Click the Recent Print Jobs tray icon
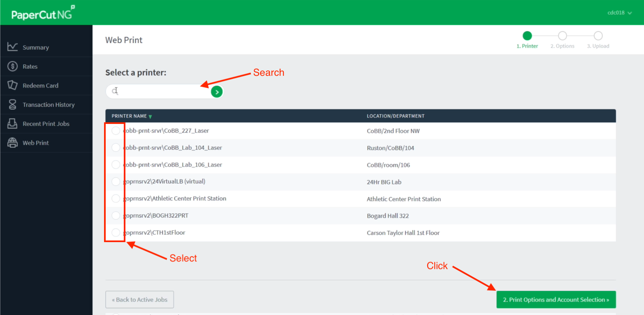 click(x=12, y=124)
